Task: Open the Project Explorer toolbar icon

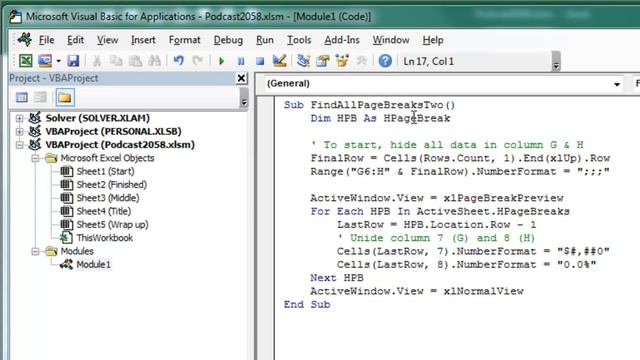Action: coord(303,61)
